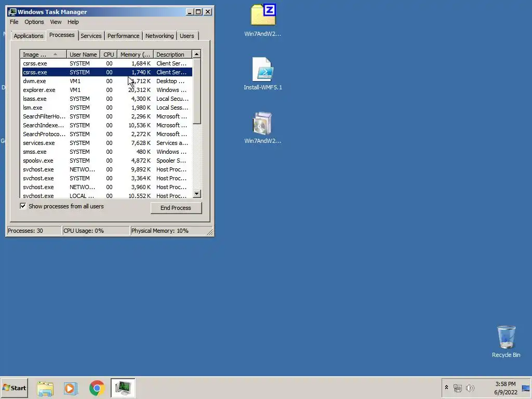Select the csrss.exe row with 1,684 K

[x=106, y=63]
